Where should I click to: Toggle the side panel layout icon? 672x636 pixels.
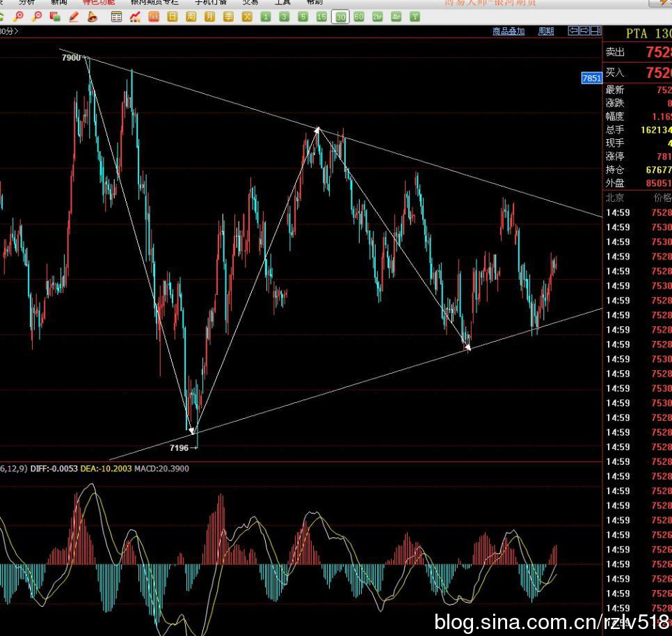(x=595, y=31)
